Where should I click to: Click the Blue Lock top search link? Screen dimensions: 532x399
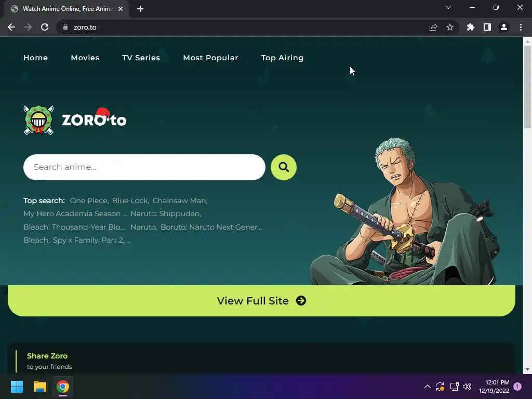click(x=130, y=201)
